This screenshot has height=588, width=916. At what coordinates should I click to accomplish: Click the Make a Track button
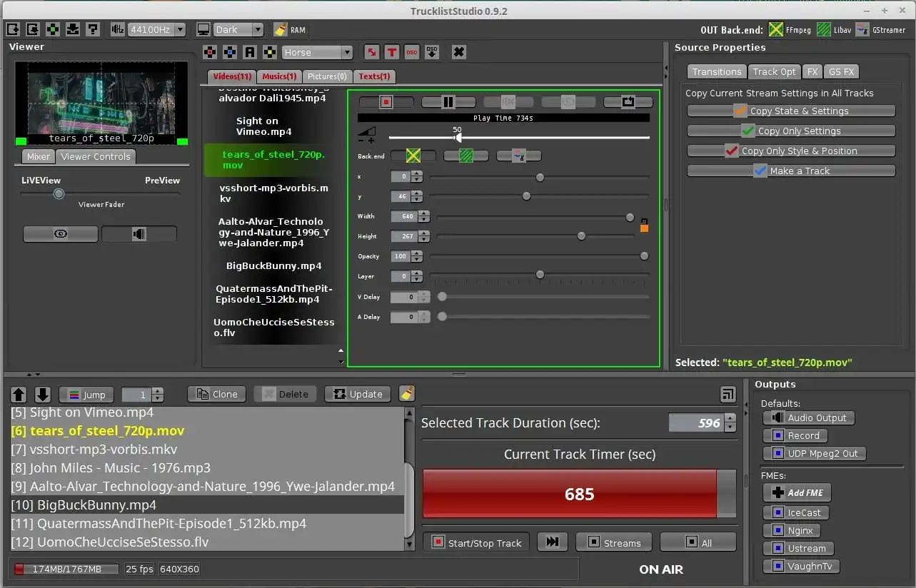(791, 171)
